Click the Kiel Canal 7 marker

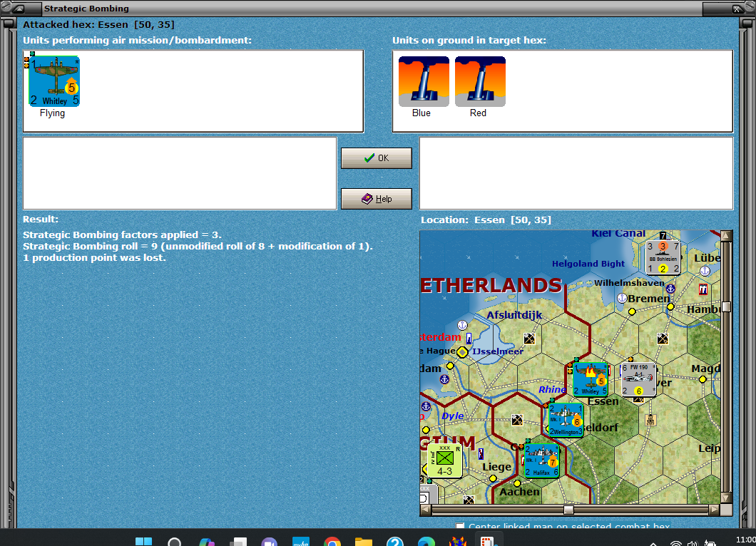tap(663, 236)
